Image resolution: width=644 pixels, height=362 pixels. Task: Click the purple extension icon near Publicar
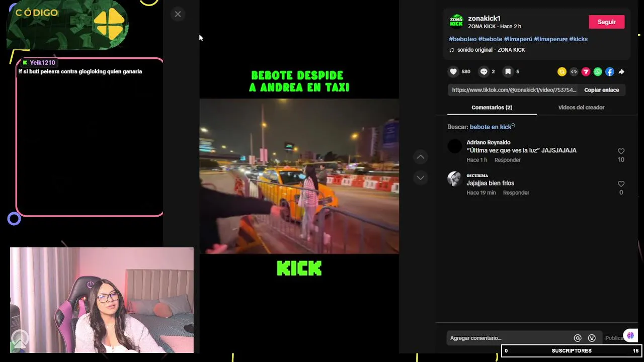click(630, 335)
